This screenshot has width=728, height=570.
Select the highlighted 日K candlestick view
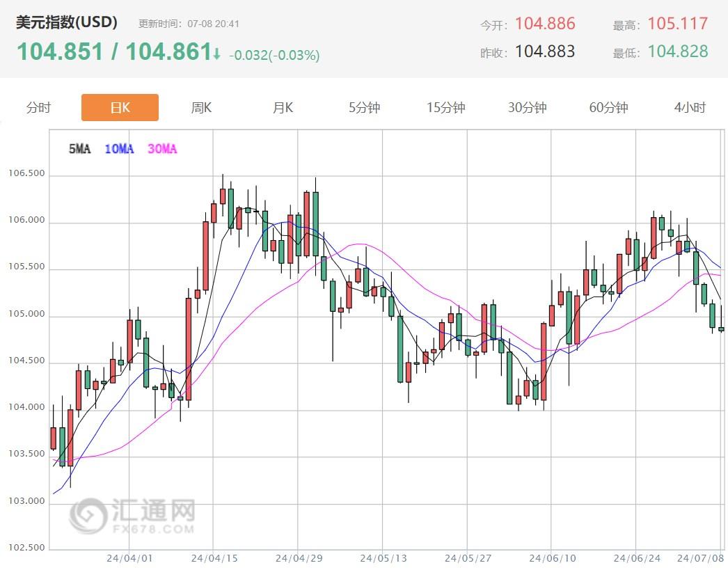tap(120, 107)
